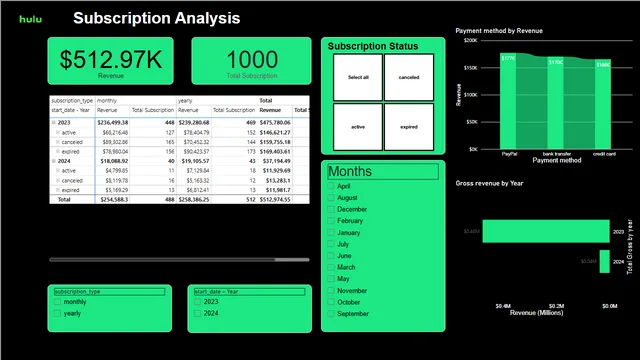Image resolution: width=640 pixels, height=360 pixels.
Task: Click the $37,194.49 total for 2024
Action: [x=277, y=161]
